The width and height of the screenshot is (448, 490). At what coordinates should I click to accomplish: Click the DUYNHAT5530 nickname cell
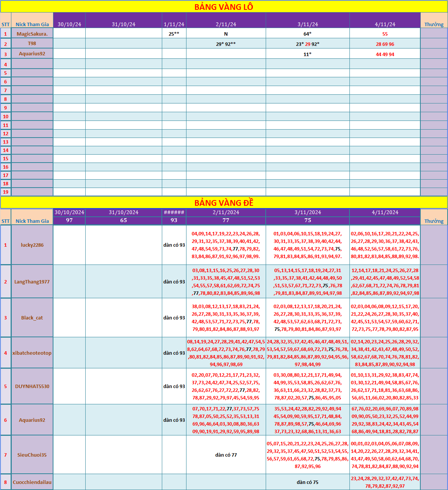click(32, 386)
